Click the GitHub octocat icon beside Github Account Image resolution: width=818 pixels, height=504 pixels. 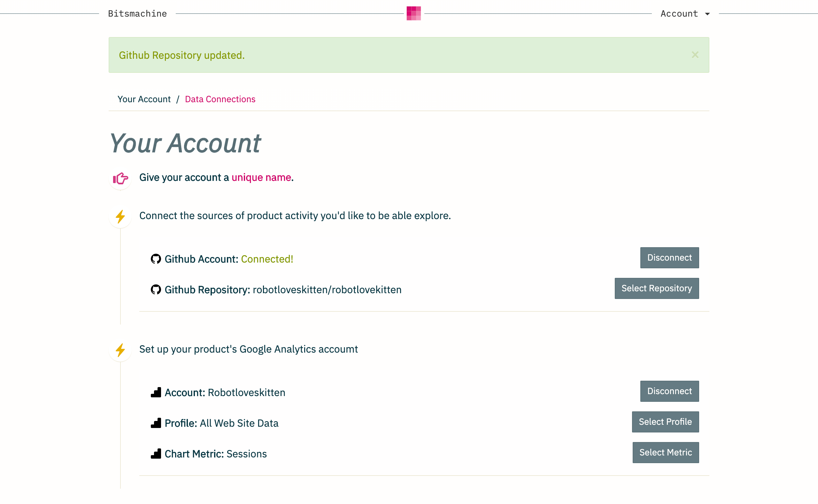(x=156, y=259)
